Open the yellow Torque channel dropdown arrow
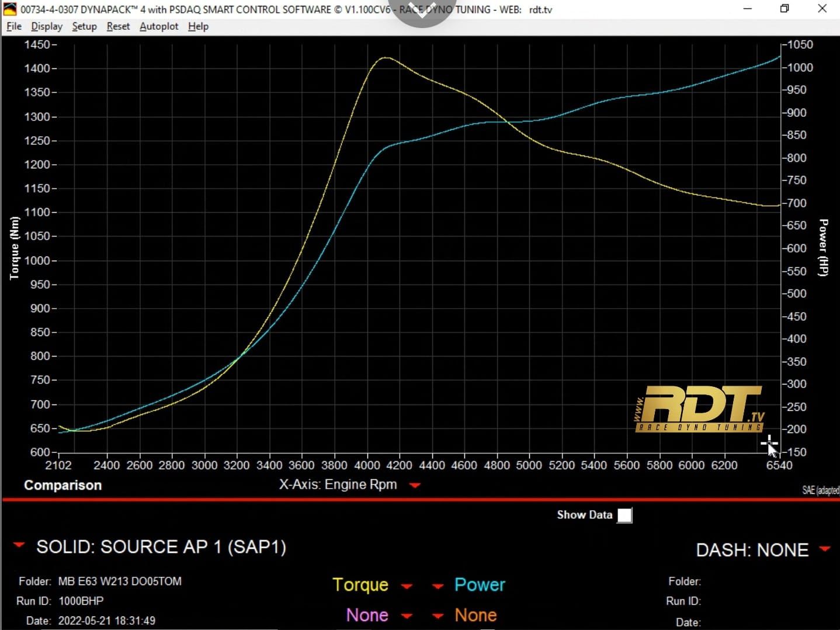The width and height of the screenshot is (840, 630). coord(407,586)
